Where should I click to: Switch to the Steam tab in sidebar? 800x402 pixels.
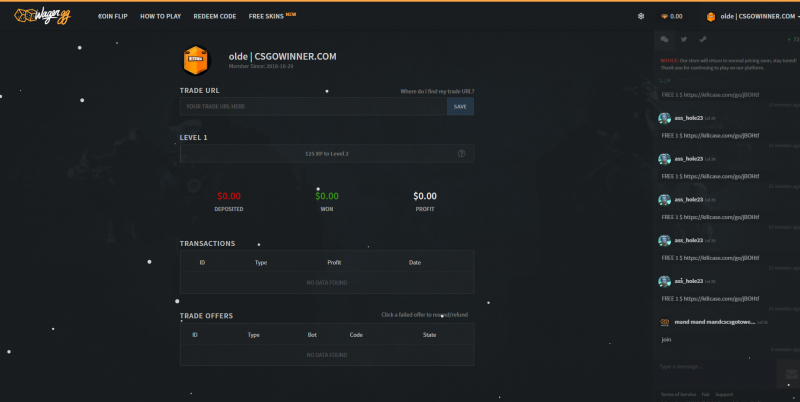(703, 39)
